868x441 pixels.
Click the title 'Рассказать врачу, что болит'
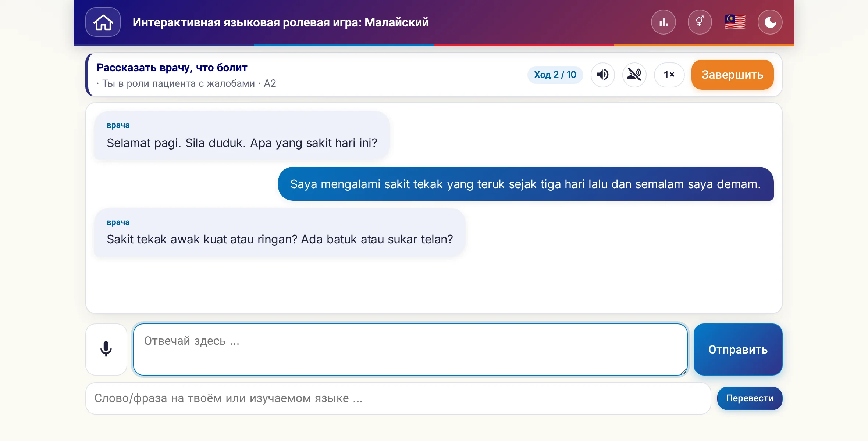point(172,68)
